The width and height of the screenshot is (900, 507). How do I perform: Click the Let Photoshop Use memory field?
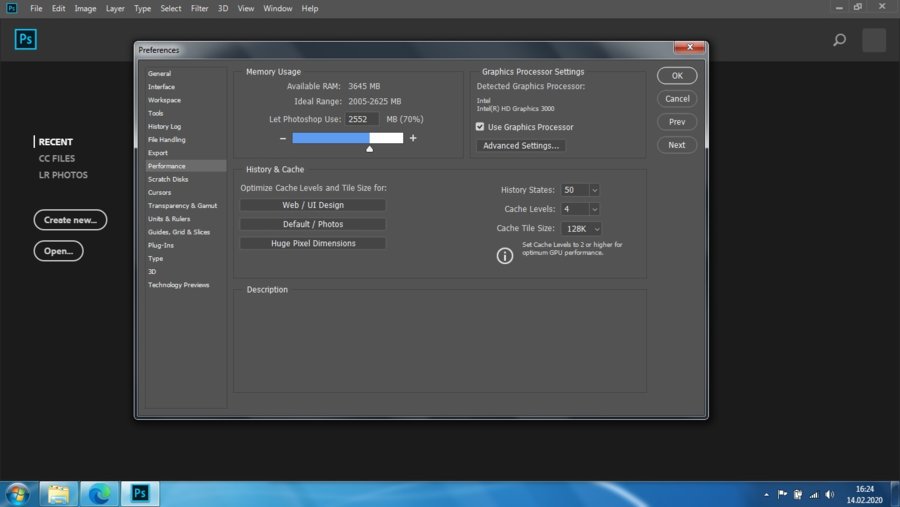(x=362, y=119)
